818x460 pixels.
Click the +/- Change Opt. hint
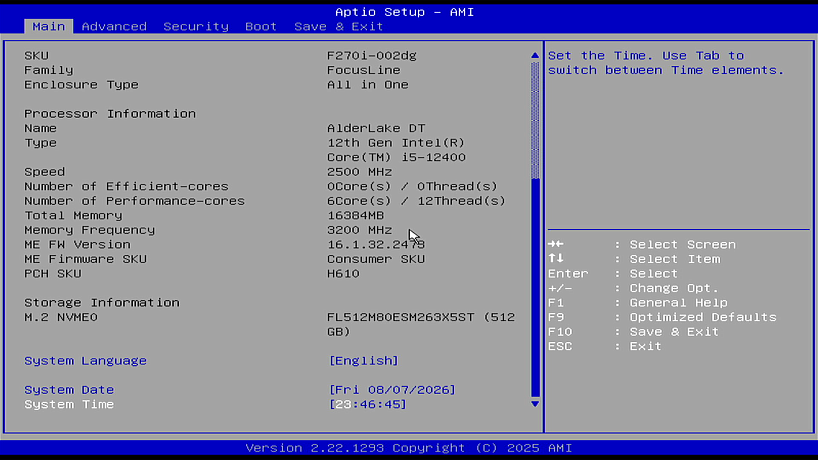[633, 288]
